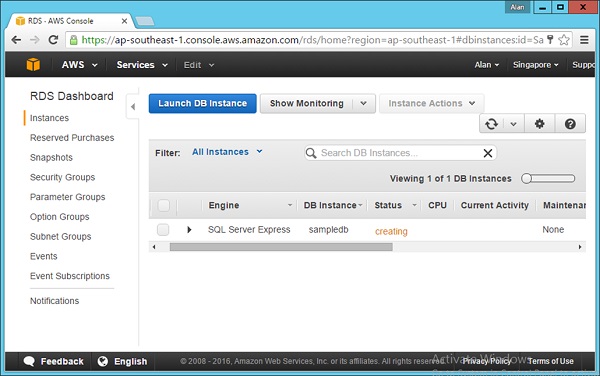This screenshot has height=376, width=600.
Task: Click the sampledb instance name
Action: pyautogui.click(x=329, y=230)
